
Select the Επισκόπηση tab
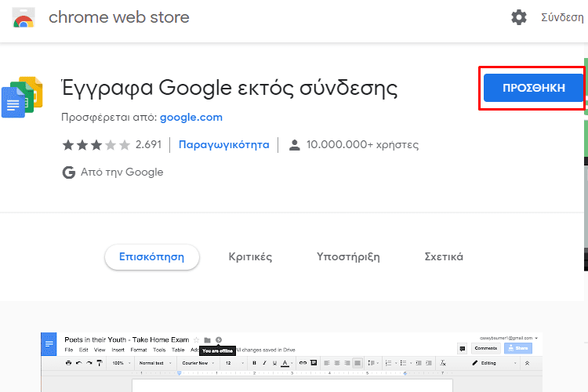pos(152,257)
